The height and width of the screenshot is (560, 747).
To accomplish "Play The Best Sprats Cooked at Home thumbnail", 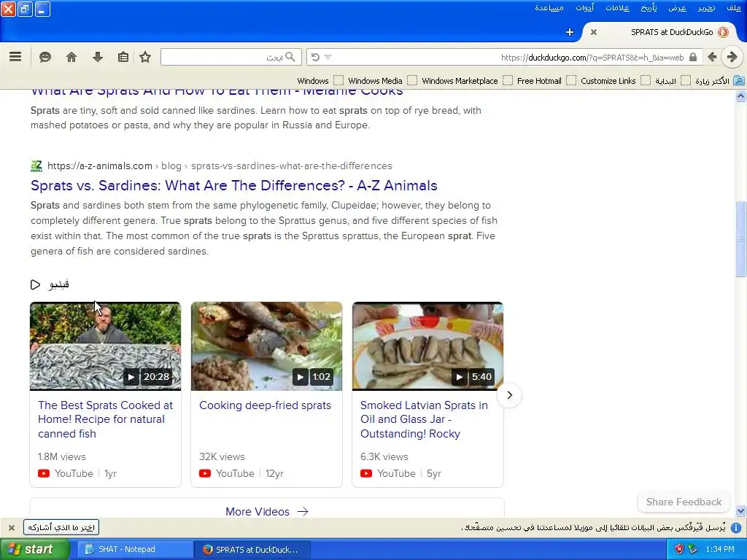I will click(105, 346).
